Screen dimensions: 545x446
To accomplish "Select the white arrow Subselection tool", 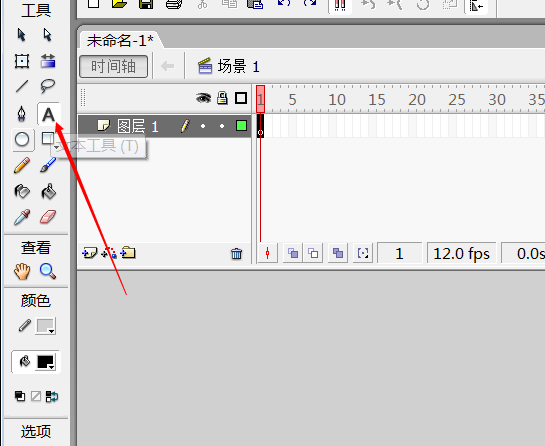I will tap(48, 35).
